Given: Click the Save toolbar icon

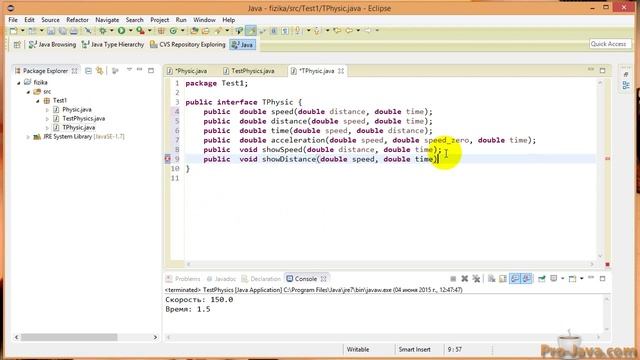Looking at the screenshot, I should (51, 31).
